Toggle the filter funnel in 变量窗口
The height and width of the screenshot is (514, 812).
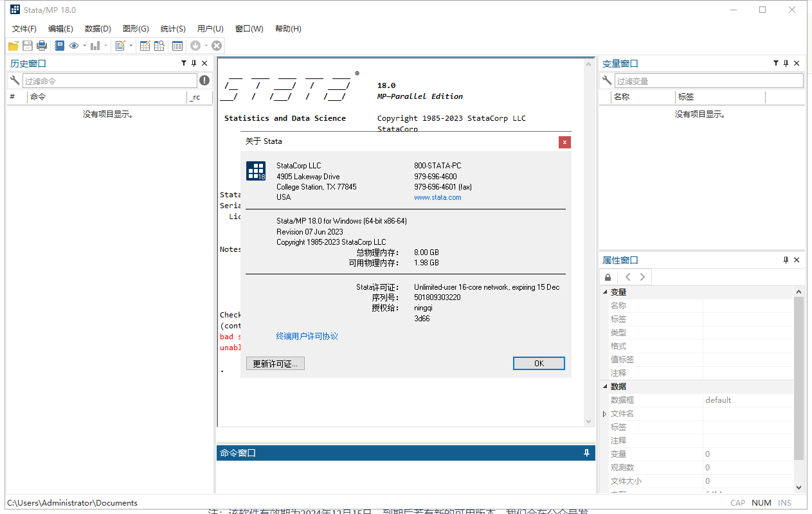point(775,63)
